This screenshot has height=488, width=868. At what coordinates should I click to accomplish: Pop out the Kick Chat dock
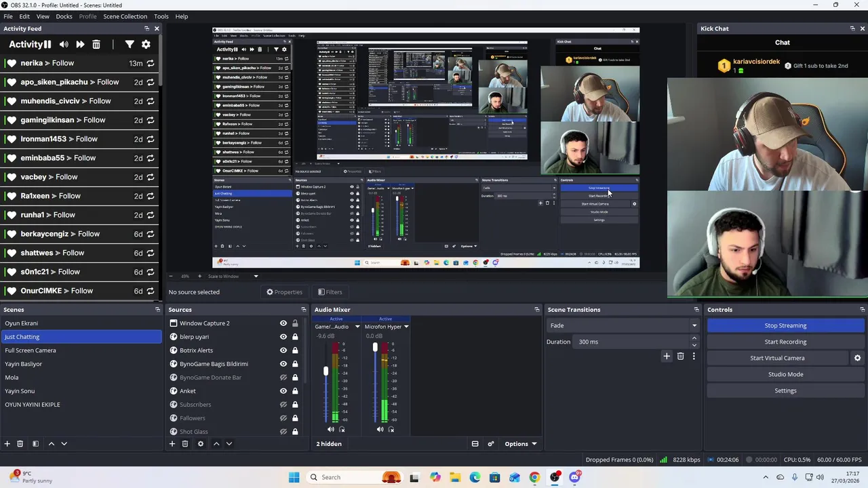click(852, 28)
